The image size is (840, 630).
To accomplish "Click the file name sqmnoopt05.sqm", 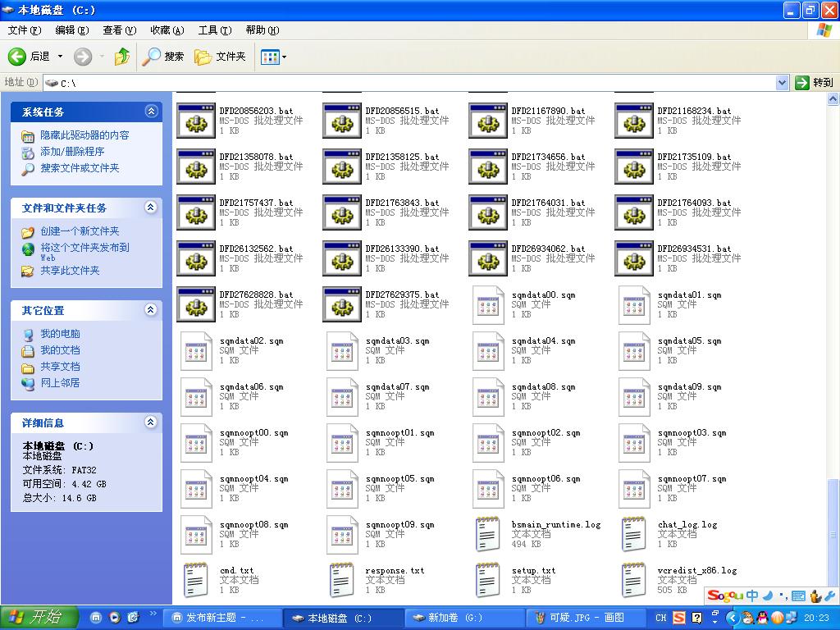I will pyautogui.click(x=400, y=479).
